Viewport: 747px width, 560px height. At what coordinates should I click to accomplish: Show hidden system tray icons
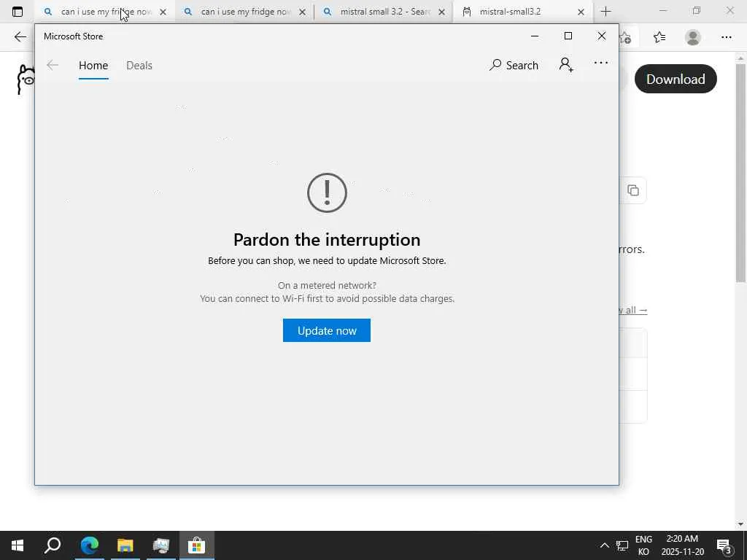pos(604,545)
